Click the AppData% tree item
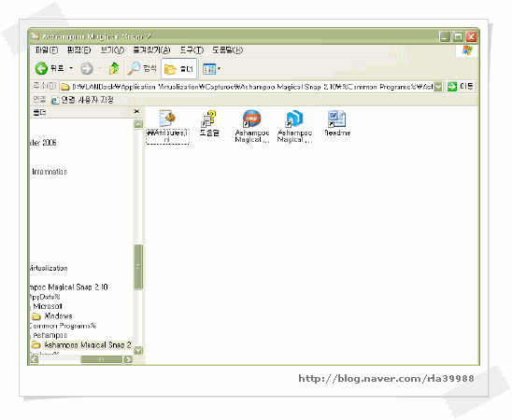Image resolution: width=512 pixels, height=420 pixels. click(x=45, y=297)
